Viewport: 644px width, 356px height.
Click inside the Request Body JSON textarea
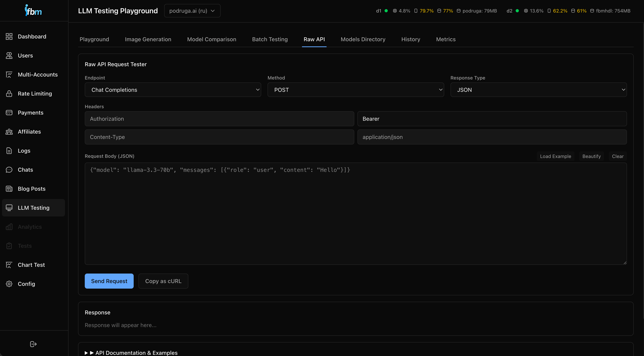pyautogui.click(x=355, y=214)
